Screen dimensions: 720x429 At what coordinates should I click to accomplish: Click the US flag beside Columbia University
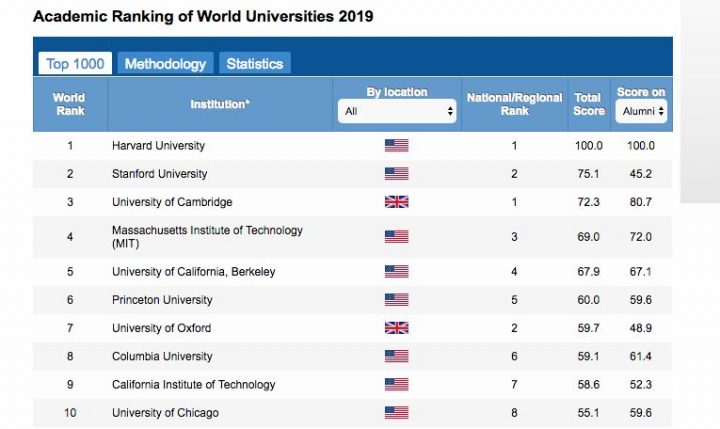coord(396,356)
